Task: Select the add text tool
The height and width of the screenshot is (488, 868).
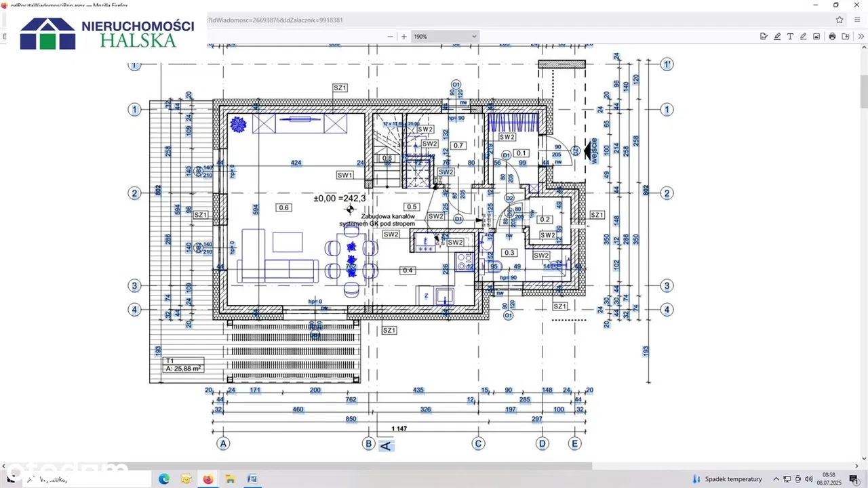Action: coord(790,37)
